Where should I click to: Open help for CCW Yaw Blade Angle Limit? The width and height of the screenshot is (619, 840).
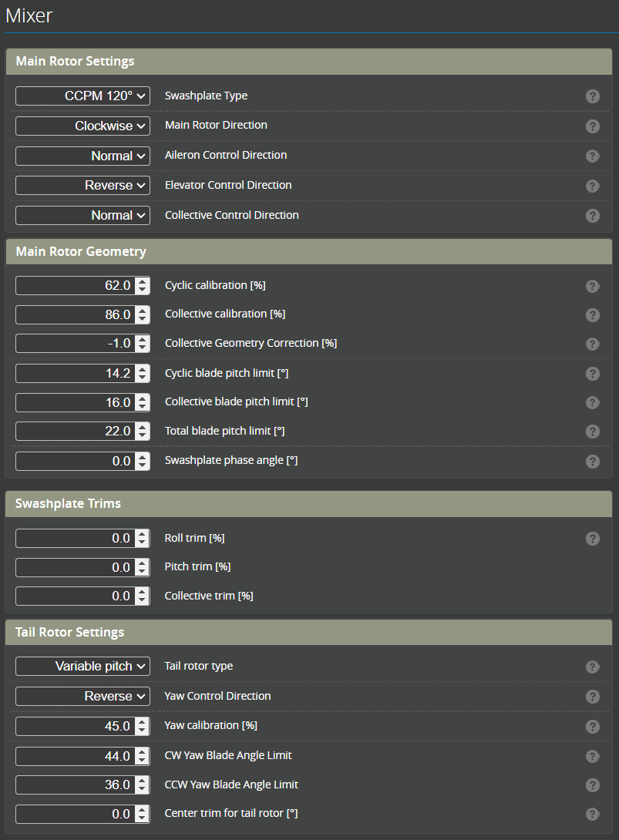(x=592, y=785)
